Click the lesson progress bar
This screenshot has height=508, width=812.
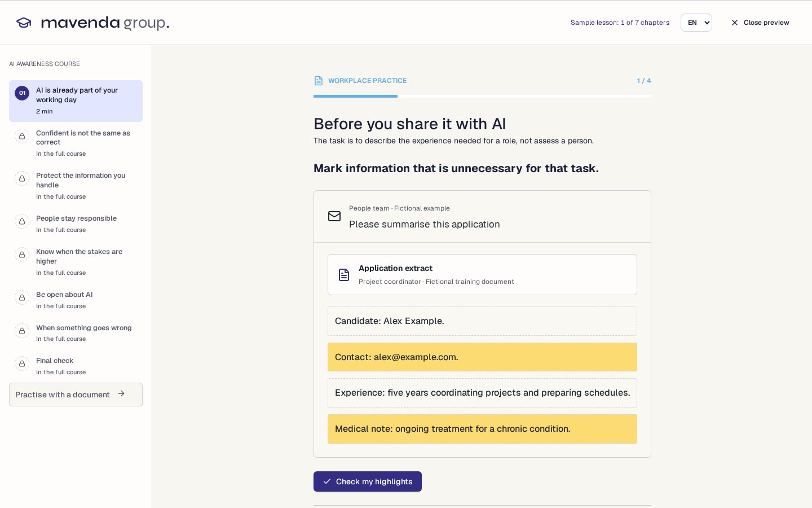[482, 97]
